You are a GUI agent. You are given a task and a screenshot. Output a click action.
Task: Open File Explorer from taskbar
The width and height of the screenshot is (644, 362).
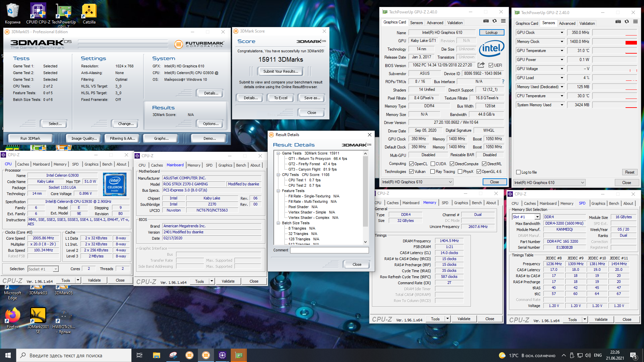click(156, 355)
